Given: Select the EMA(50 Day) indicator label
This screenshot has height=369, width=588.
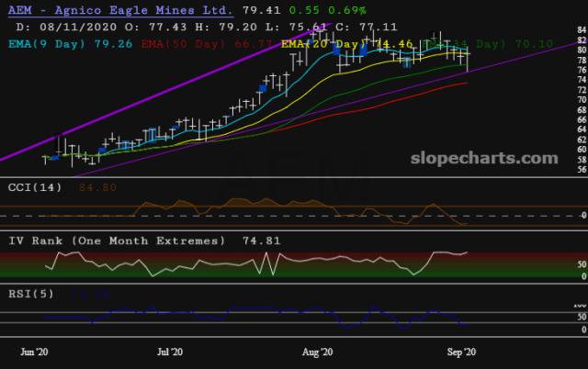Looking at the screenshot, I should pos(207,44).
